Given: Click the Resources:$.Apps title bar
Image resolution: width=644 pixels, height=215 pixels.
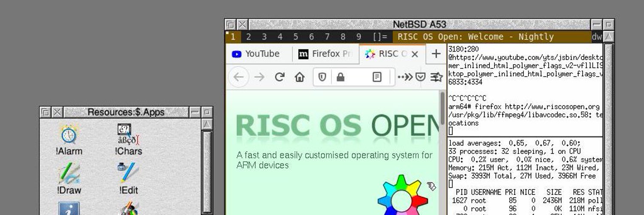Looking at the screenshot, I should 126,112.
